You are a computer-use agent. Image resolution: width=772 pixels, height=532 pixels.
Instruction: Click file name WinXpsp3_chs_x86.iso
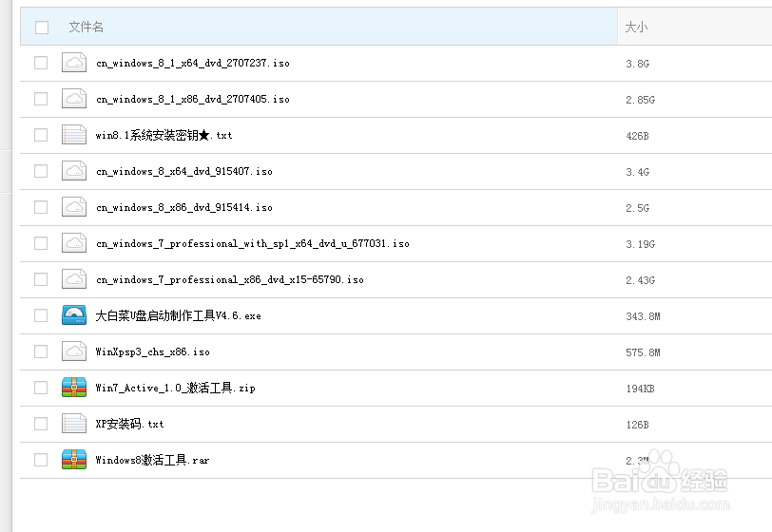(153, 351)
